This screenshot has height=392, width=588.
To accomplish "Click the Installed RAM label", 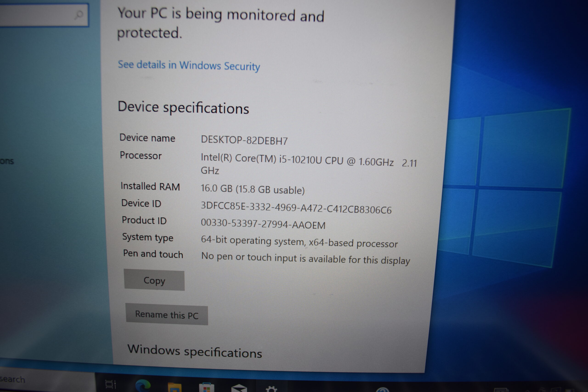I will tap(150, 186).
